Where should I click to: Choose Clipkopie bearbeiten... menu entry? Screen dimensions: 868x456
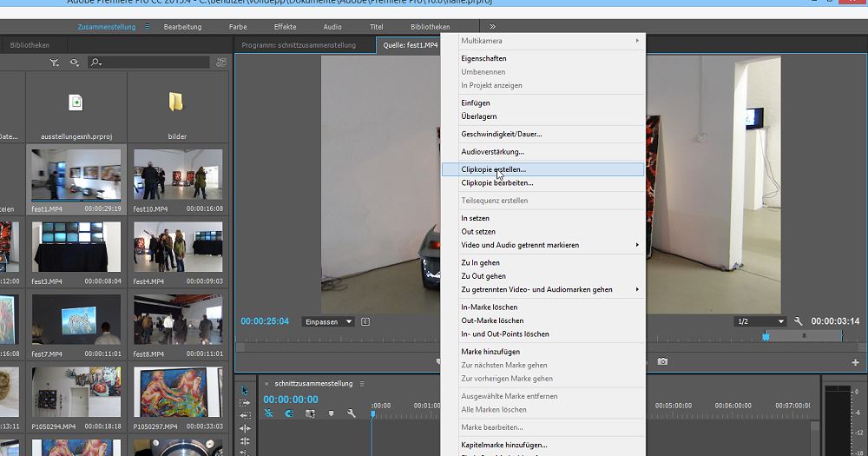click(543, 183)
